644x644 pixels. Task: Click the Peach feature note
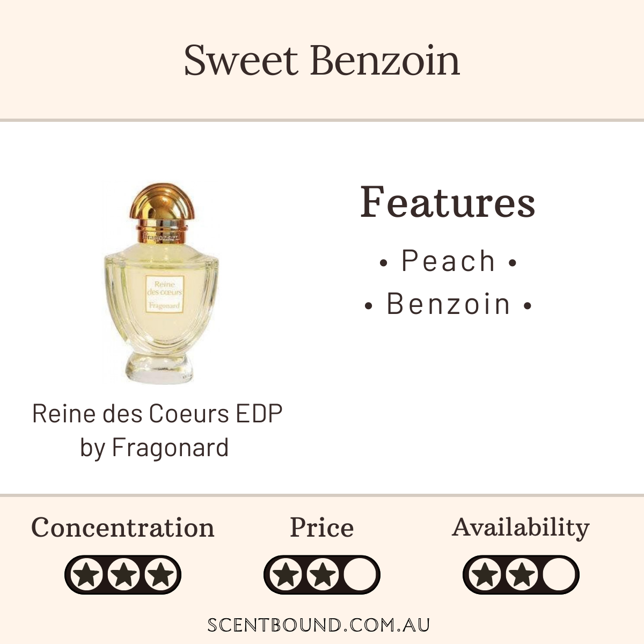(x=448, y=261)
